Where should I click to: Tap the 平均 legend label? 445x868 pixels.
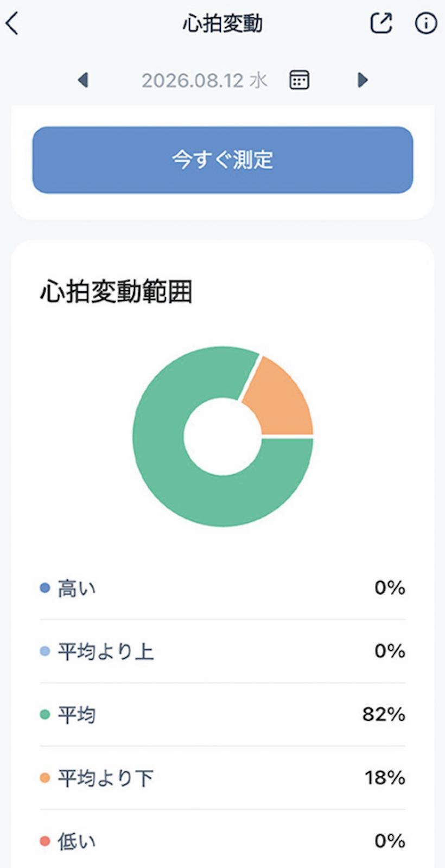pos(77,715)
